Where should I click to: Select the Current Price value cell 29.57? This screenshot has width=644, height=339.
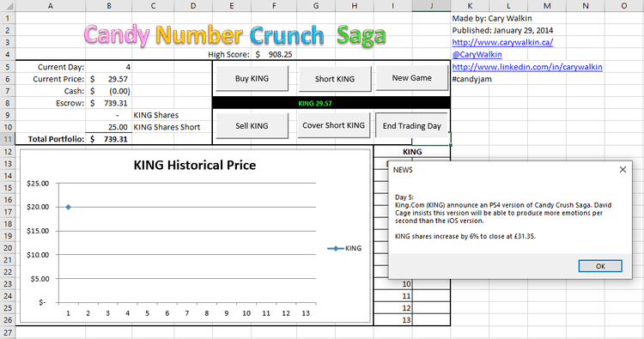(109, 79)
